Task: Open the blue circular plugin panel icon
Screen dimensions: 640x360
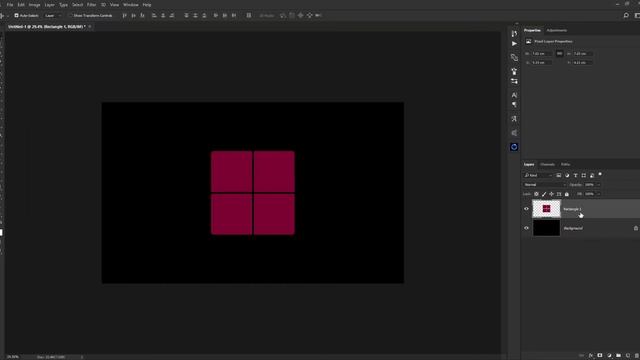Action: tap(514, 147)
